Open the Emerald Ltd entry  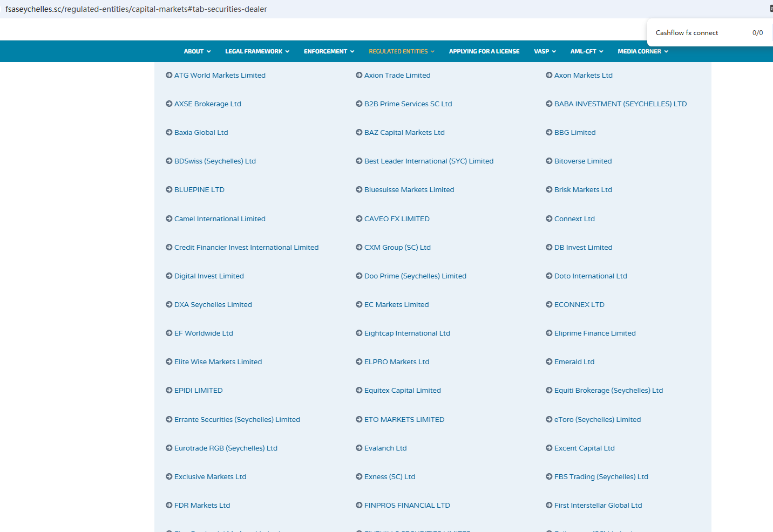point(574,362)
